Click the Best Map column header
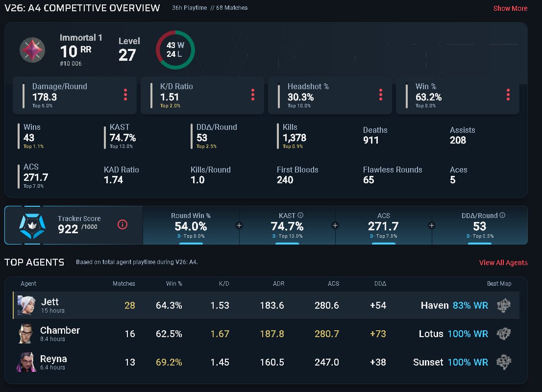Viewport: 542px width, 392px height. 499,283
